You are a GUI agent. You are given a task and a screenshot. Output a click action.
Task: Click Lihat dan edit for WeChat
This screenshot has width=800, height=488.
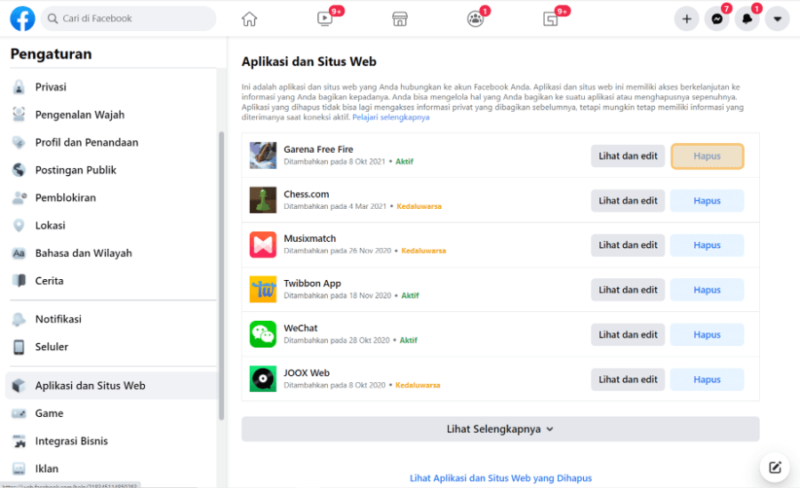pos(628,334)
